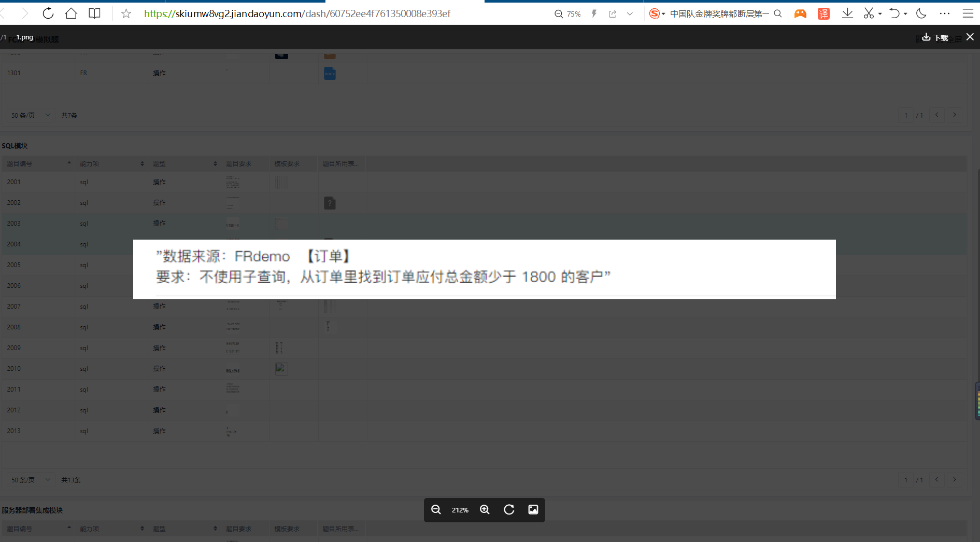Expand the undo history dropdown arrow
Image resolution: width=980 pixels, height=542 pixels.
coord(905,14)
